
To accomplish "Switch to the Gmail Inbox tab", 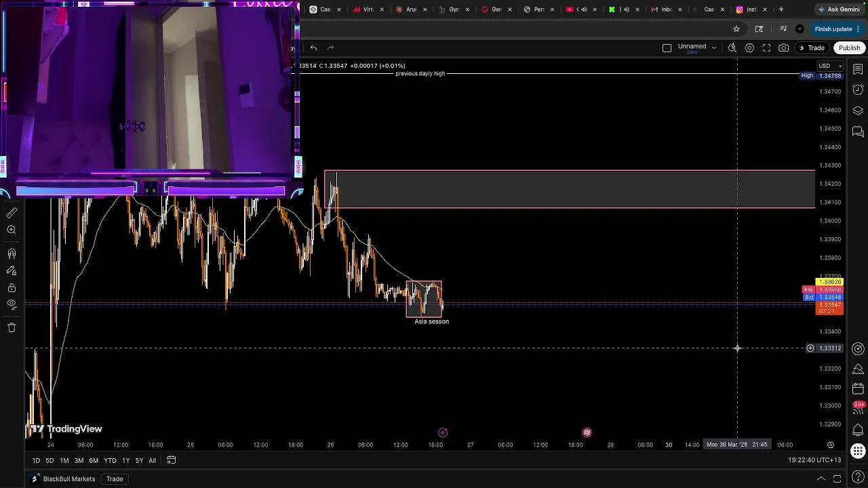I will (665, 9).
